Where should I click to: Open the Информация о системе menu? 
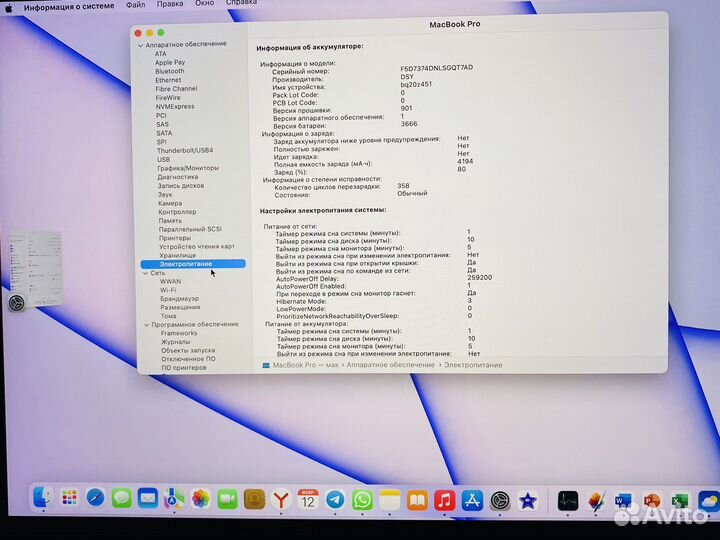click(69, 7)
